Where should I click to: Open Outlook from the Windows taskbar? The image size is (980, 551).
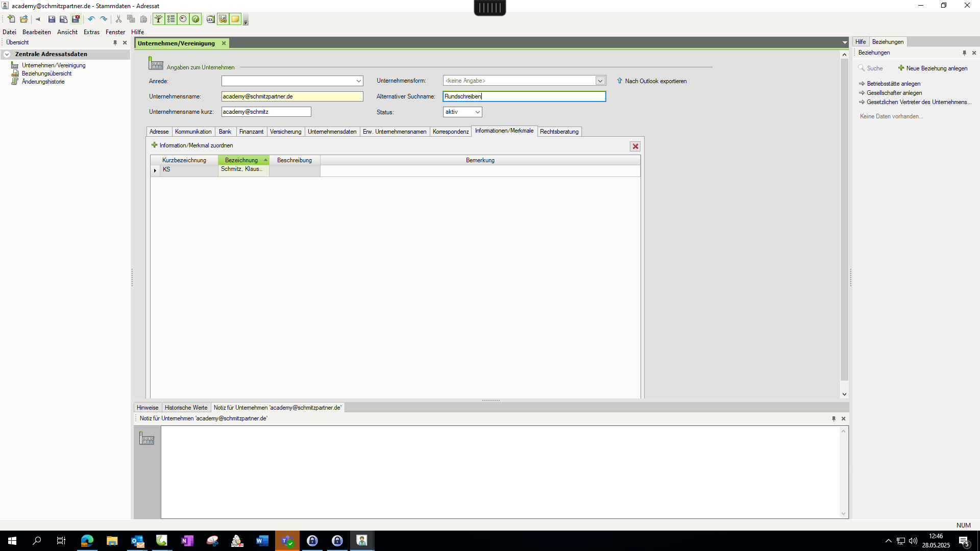(137, 541)
